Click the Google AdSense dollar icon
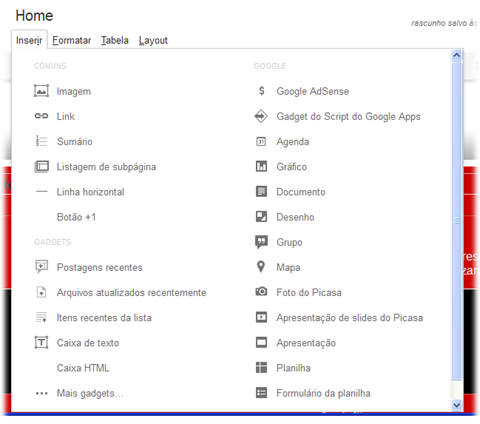 (x=262, y=91)
